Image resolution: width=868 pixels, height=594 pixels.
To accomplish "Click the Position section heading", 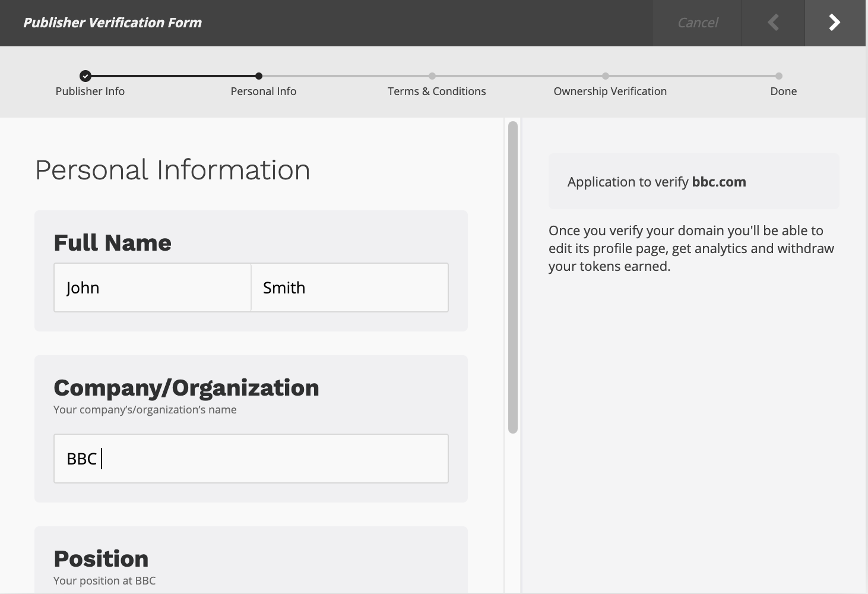I will point(101,559).
